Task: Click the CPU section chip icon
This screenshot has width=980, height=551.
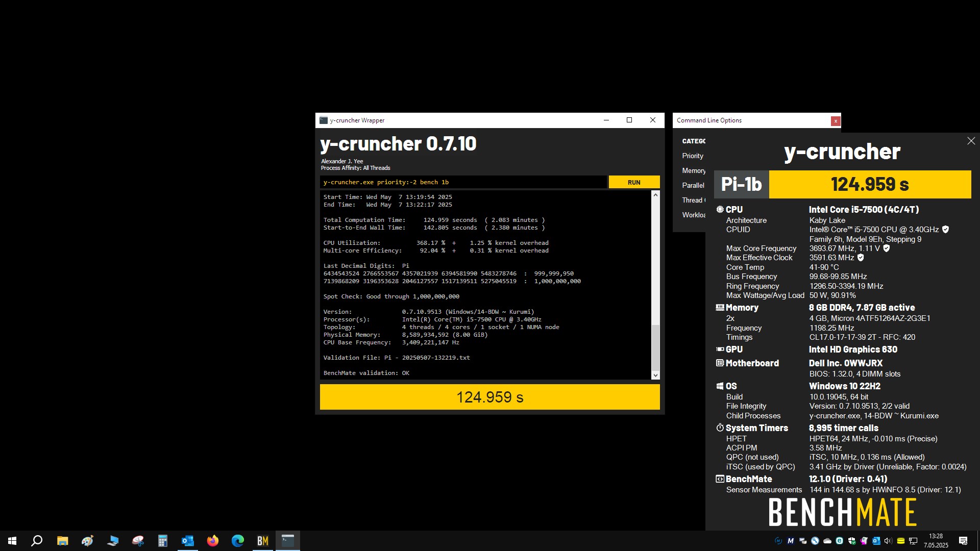Action: coord(720,209)
